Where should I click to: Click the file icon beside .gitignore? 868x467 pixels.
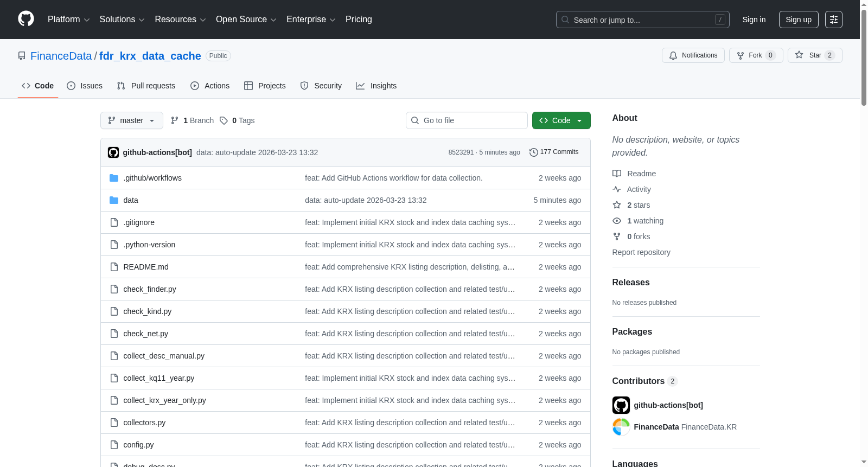click(114, 222)
